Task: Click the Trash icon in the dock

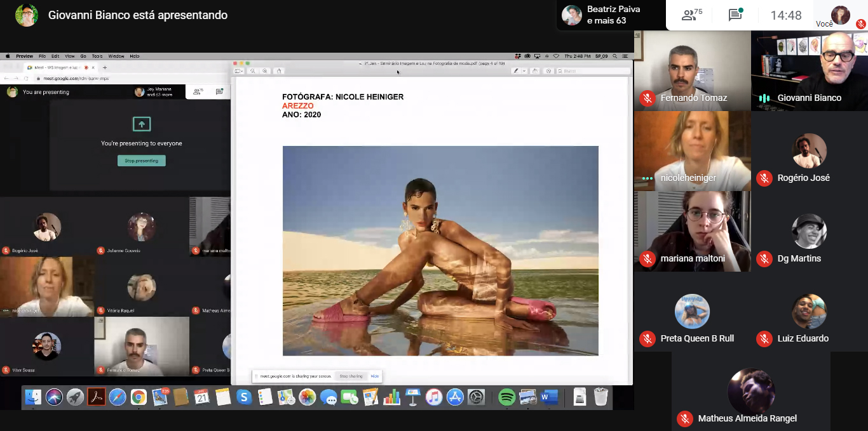Action: click(x=600, y=397)
